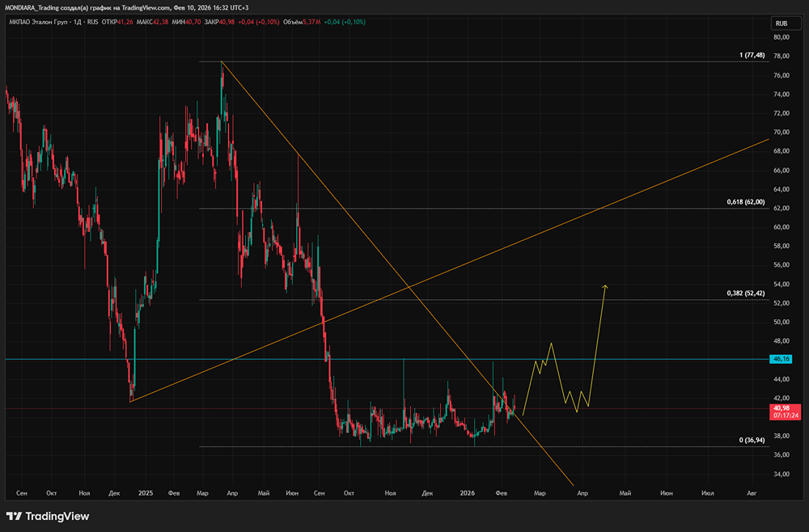Viewport: 809px width, 532px height.
Task: Click the Июл label on the time axis
Action: click(x=707, y=493)
